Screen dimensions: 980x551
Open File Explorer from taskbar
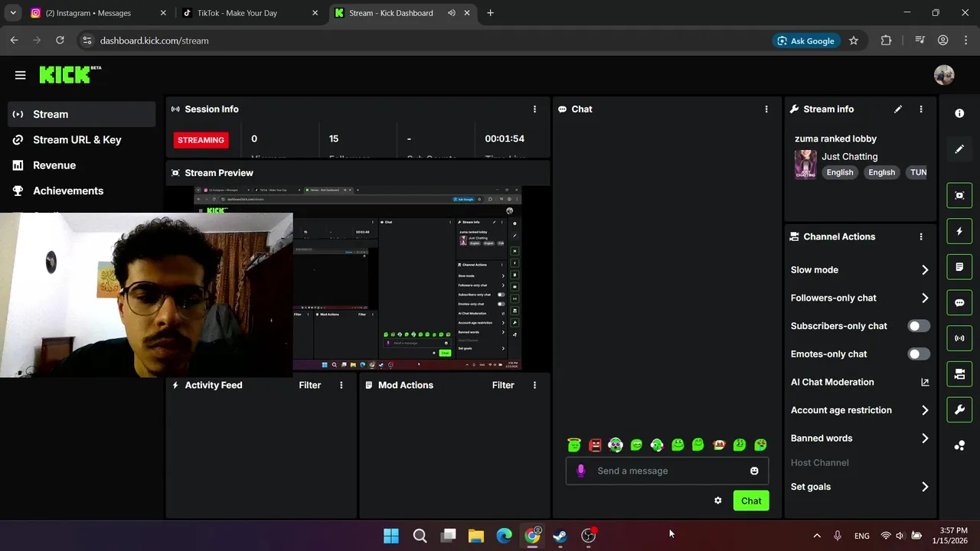pos(476,536)
